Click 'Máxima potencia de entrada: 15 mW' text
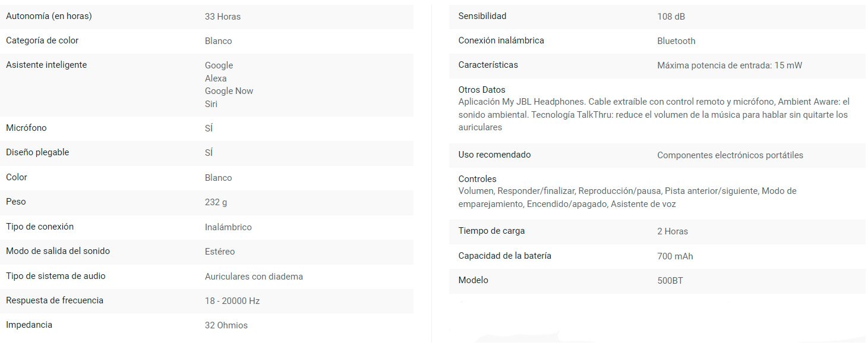Screen dimensions: 868x345 pyautogui.click(x=730, y=65)
